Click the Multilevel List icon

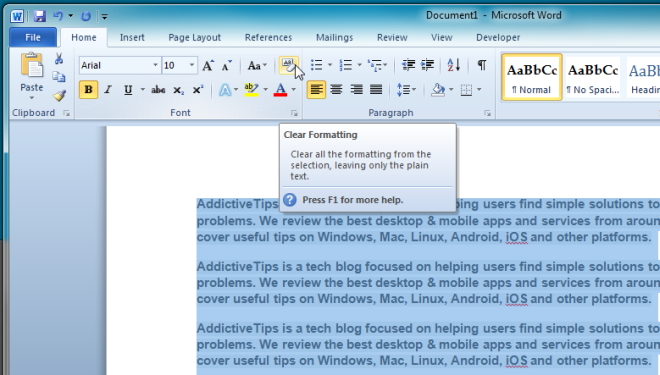pos(374,65)
